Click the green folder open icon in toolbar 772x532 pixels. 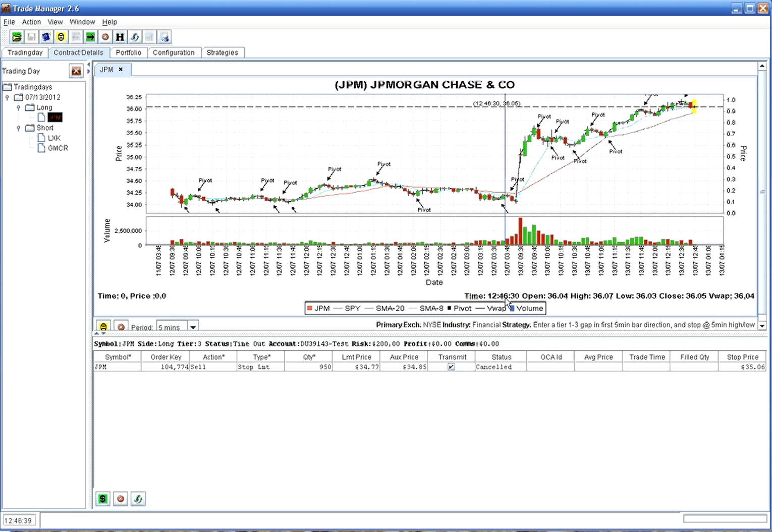coord(17,37)
